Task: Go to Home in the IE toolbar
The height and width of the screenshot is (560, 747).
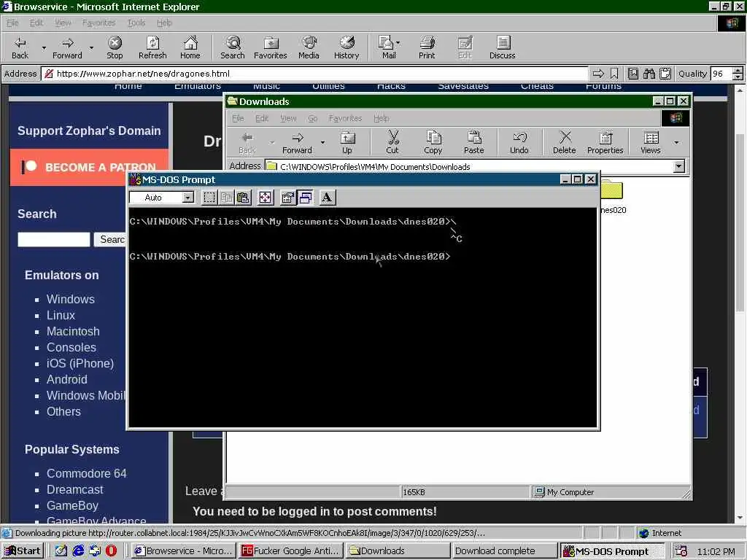Action: click(x=190, y=47)
